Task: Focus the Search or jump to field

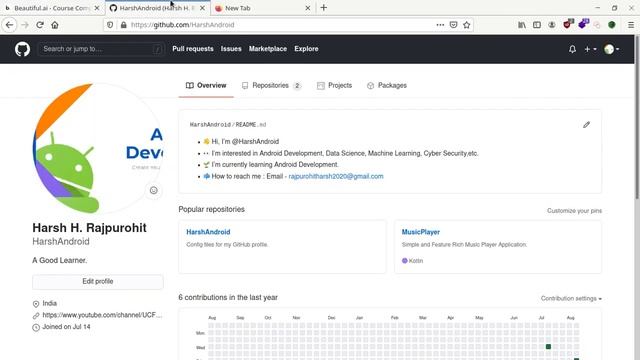Action: 101,49
